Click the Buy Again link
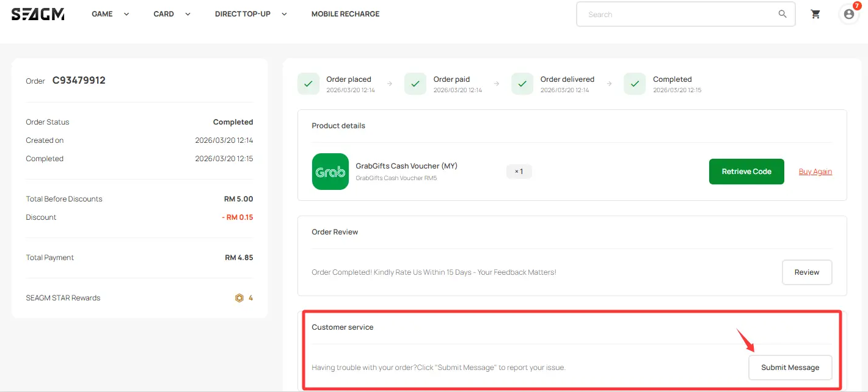This screenshot has height=392, width=868. point(815,172)
